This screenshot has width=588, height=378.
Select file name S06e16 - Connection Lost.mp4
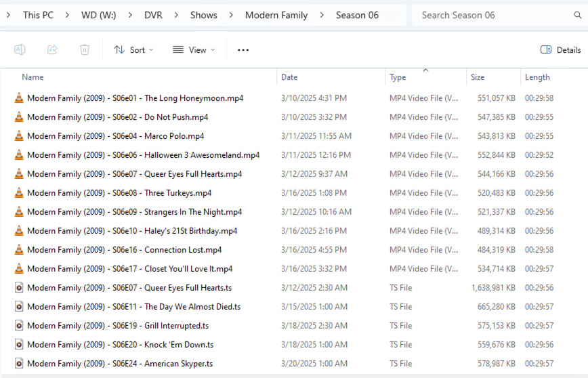coord(124,249)
